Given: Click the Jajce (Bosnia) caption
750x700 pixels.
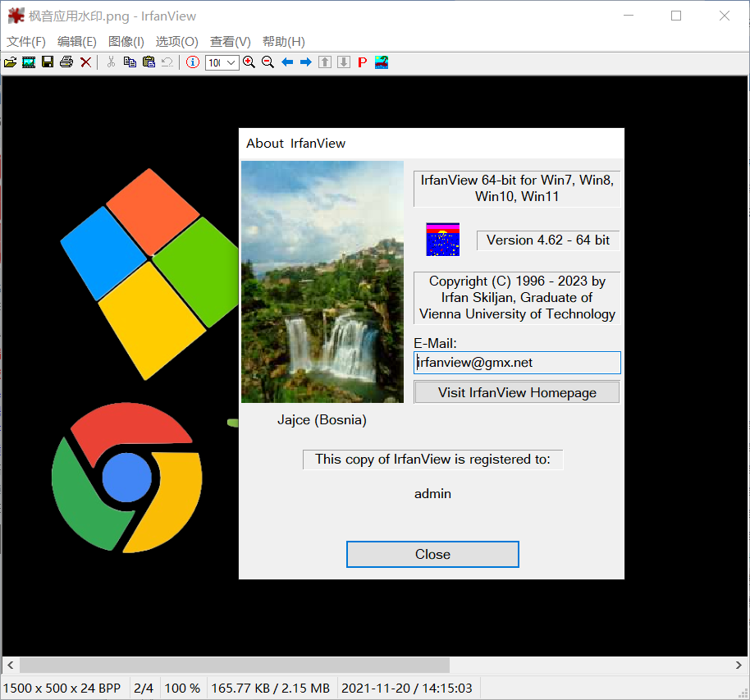Looking at the screenshot, I should (322, 419).
